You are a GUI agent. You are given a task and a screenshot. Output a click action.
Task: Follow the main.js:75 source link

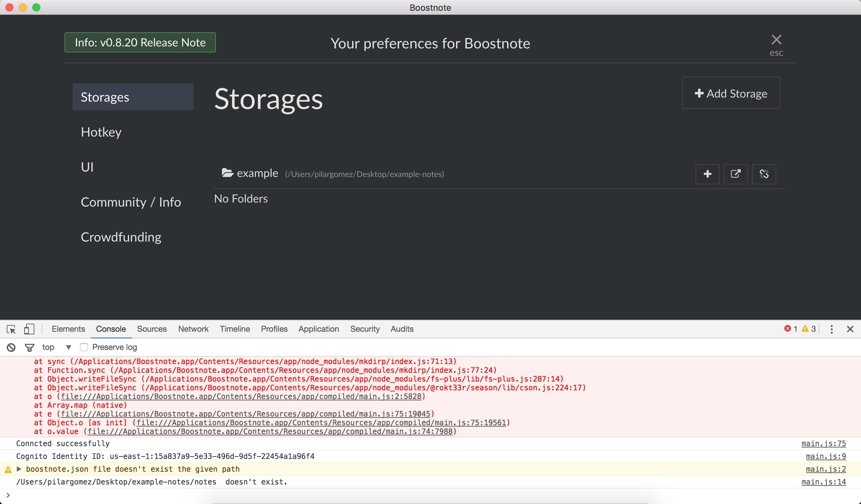[823, 443]
